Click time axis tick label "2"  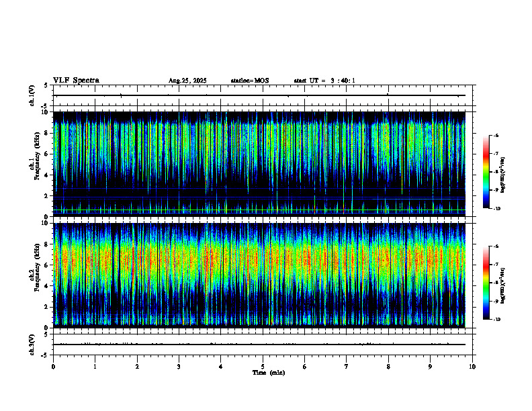[x=137, y=367]
